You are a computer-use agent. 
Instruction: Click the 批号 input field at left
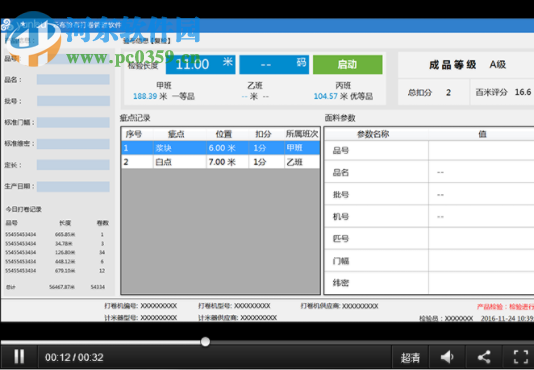pos(73,101)
